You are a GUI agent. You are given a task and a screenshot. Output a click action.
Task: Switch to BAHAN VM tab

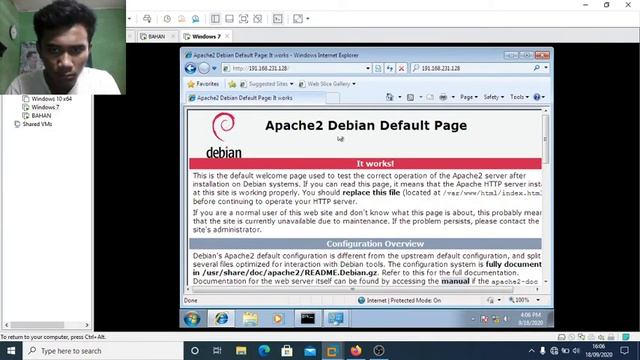pyautogui.click(x=156, y=36)
